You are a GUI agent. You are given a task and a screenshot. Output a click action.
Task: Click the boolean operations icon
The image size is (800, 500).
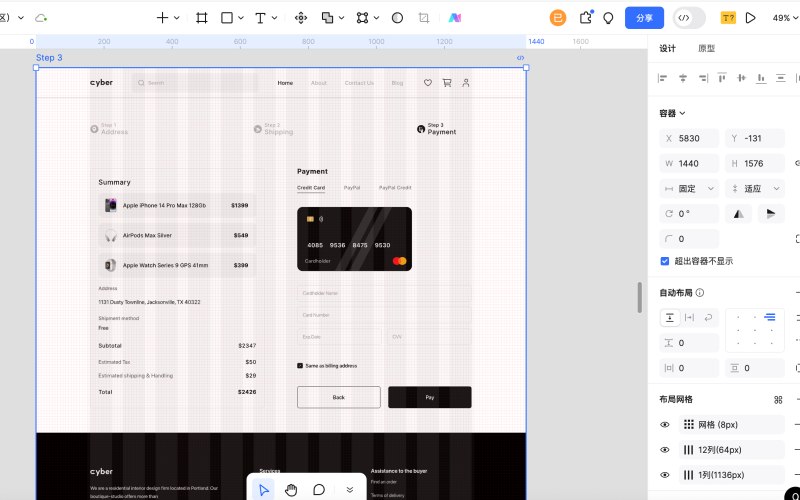pos(327,18)
